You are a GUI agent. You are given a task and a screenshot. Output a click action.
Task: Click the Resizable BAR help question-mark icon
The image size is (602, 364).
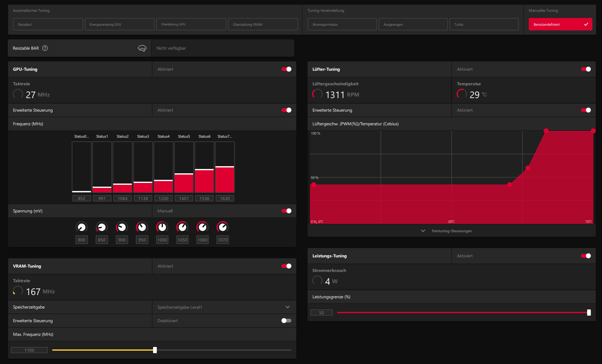pos(45,48)
